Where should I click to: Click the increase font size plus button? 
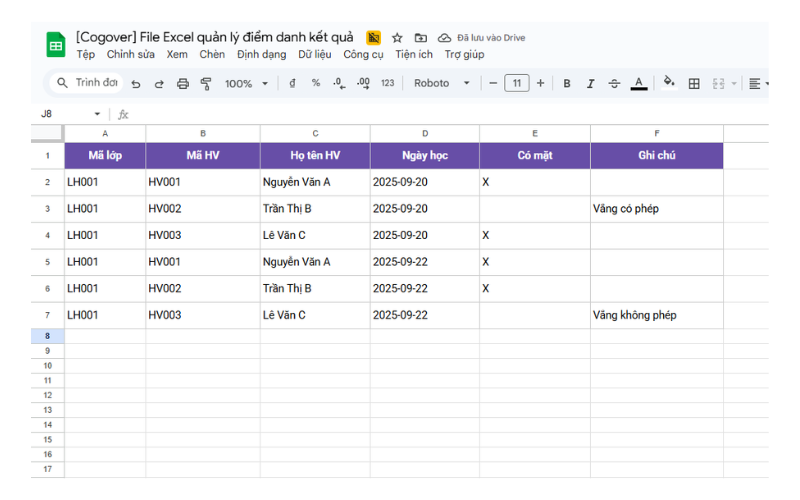(540, 84)
